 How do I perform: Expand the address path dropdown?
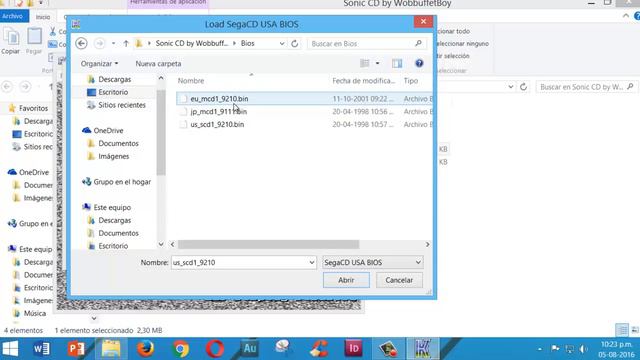point(282,43)
